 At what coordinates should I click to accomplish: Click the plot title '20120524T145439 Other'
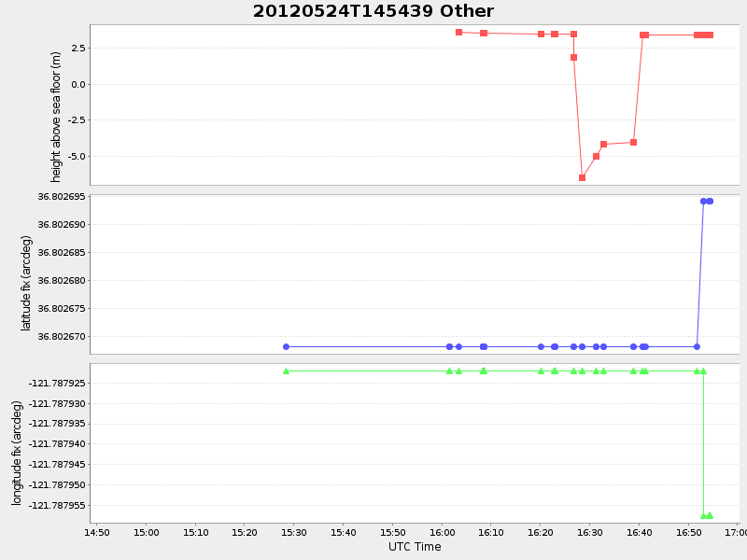click(372, 11)
